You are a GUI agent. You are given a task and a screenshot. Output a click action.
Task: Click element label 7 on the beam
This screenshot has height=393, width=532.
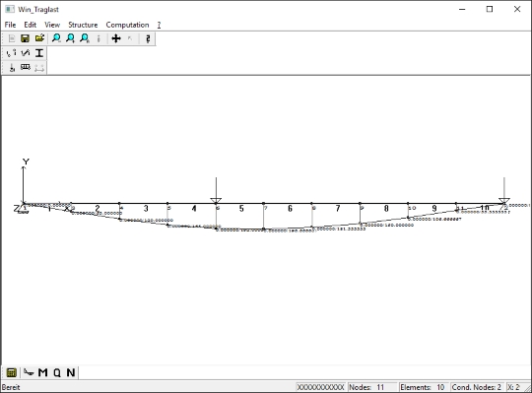tap(338, 208)
